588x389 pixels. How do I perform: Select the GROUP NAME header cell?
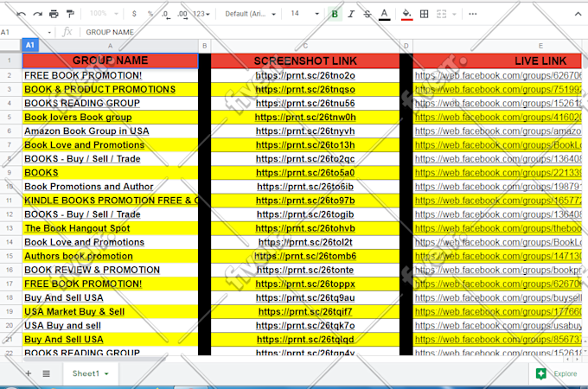coord(111,61)
